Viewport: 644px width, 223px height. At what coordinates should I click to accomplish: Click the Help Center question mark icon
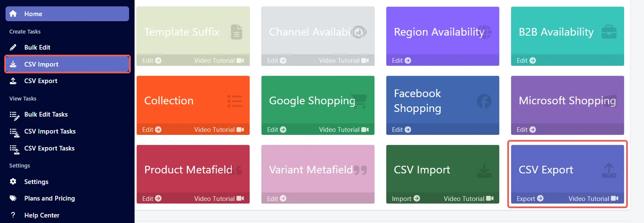tap(13, 215)
